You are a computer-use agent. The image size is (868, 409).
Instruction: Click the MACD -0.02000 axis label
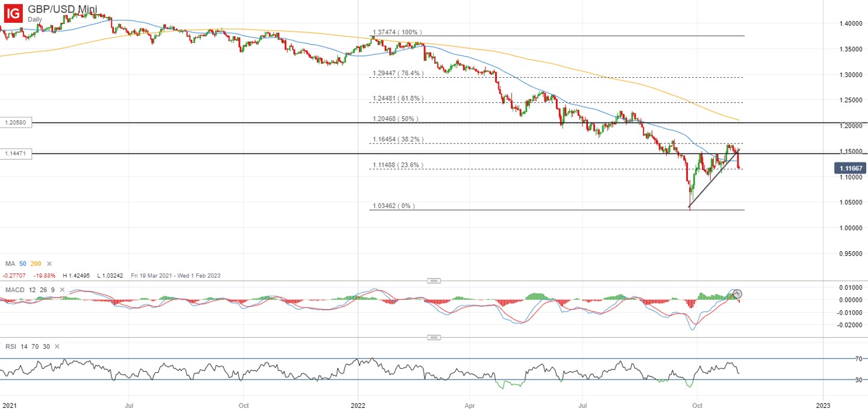pos(849,325)
